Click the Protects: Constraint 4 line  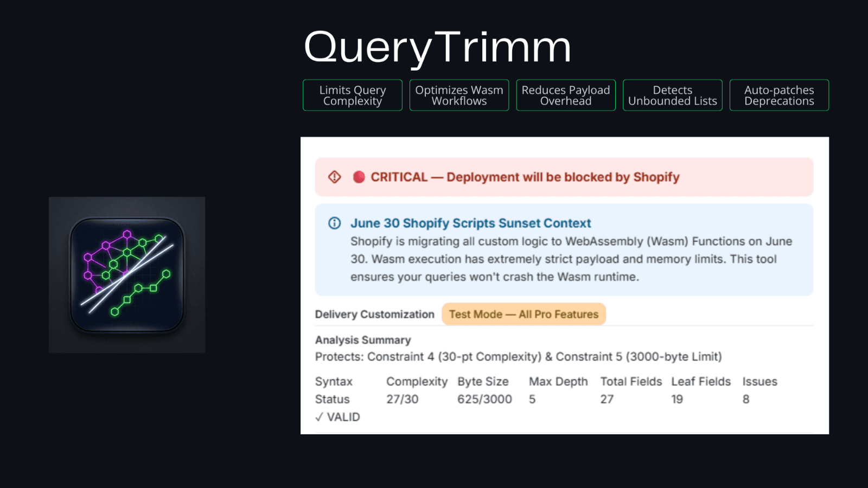coord(519,357)
